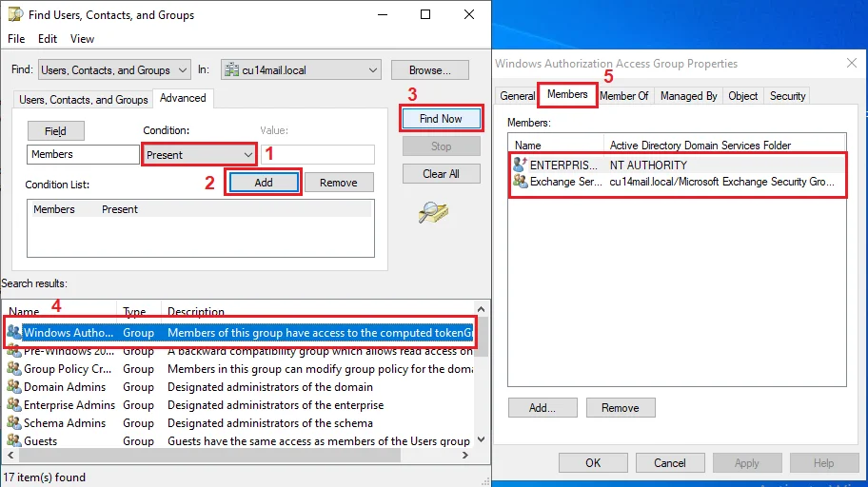Click the Find window title bar icon
868x487 pixels.
[15, 14]
